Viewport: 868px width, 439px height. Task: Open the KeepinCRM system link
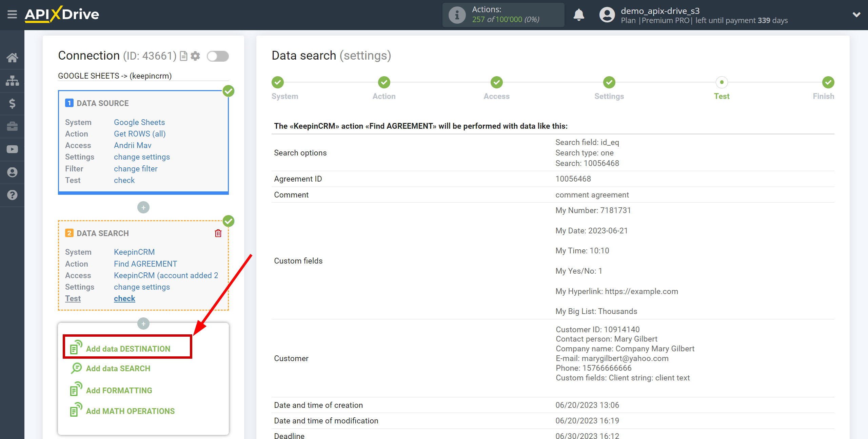pos(134,252)
